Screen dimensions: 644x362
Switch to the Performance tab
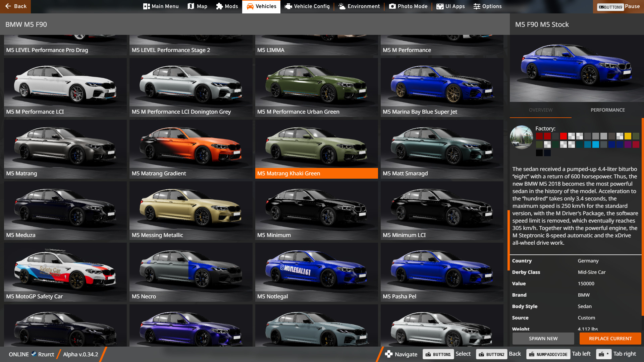click(x=607, y=110)
